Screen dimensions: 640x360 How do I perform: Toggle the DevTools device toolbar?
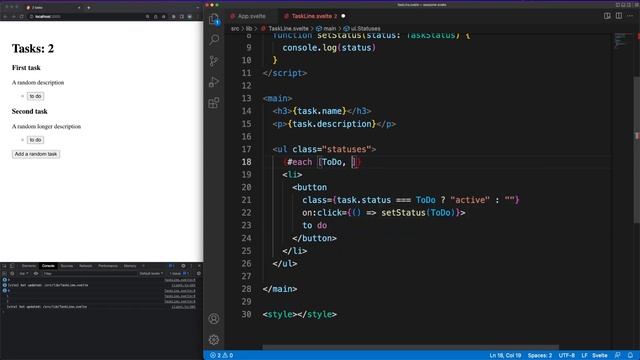coord(12,266)
